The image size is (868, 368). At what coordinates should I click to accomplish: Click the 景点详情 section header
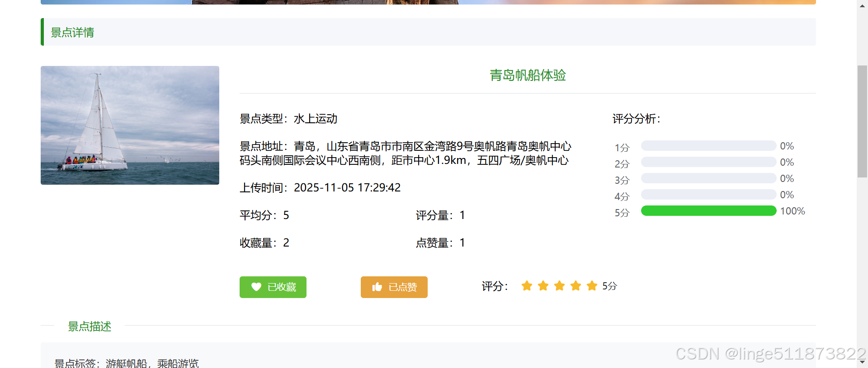click(x=428, y=32)
